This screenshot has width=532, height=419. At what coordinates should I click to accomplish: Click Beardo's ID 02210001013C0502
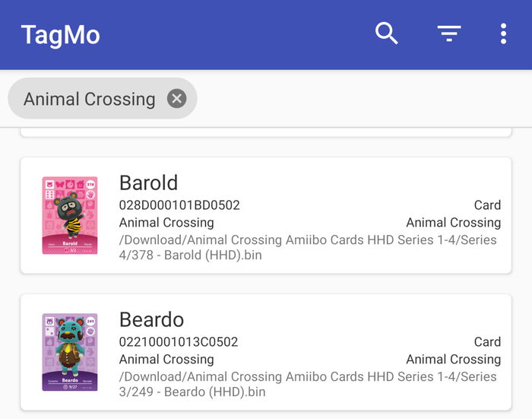(179, 342)
